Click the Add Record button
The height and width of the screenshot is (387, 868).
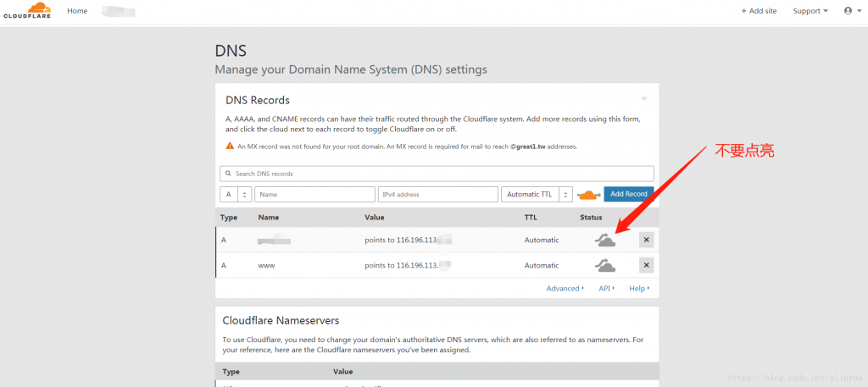pos(629,194)
